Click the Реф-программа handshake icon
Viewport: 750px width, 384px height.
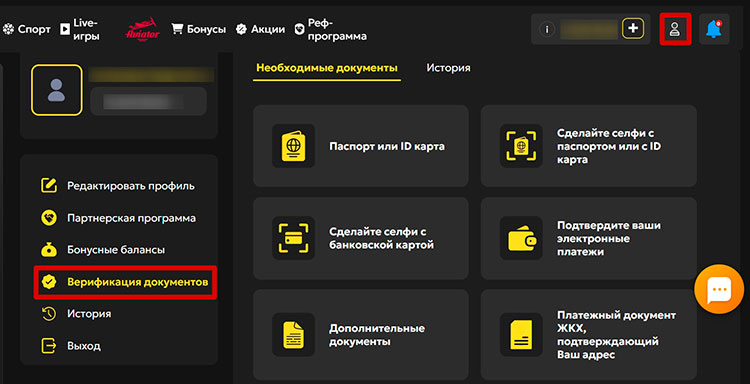300,29
